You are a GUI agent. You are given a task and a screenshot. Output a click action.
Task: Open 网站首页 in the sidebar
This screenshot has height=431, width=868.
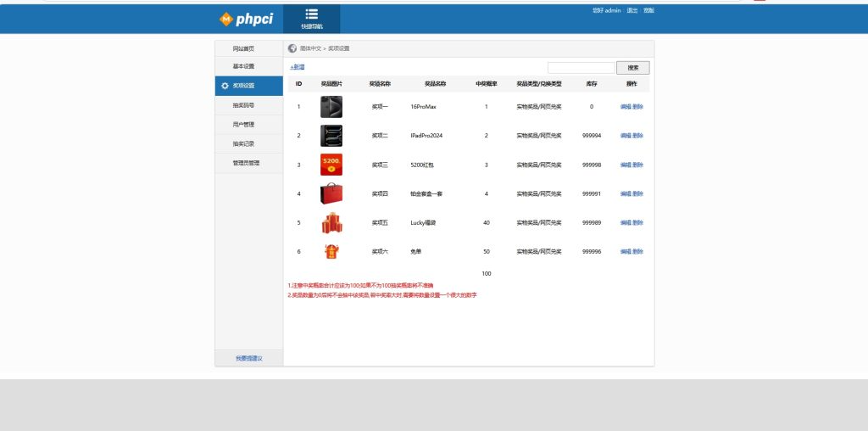[x=243, y=49]
